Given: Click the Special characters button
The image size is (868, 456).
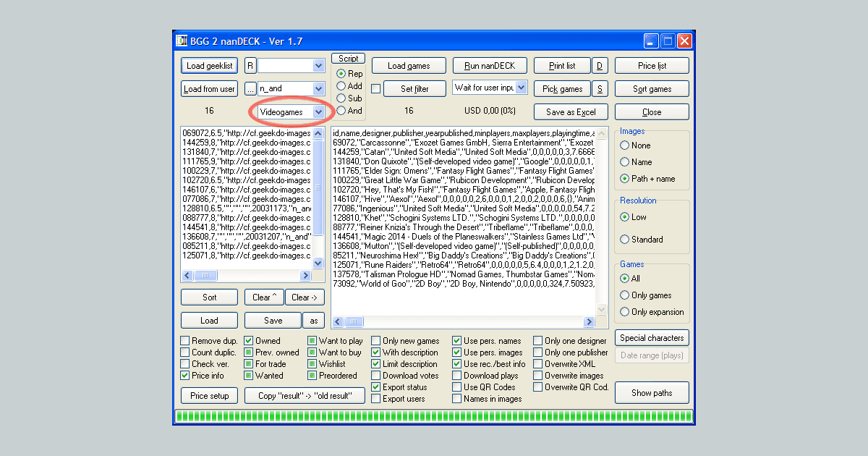Looking at the screenshot, I should [x=651, y=337].
